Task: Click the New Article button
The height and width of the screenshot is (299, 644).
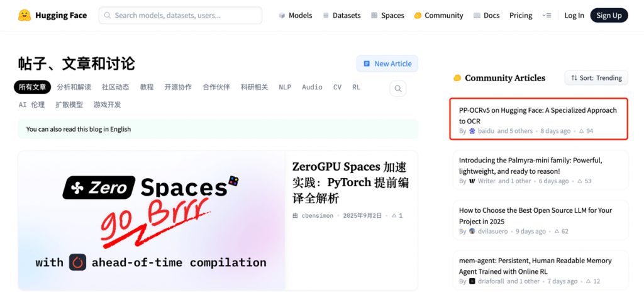Action: 387,64
